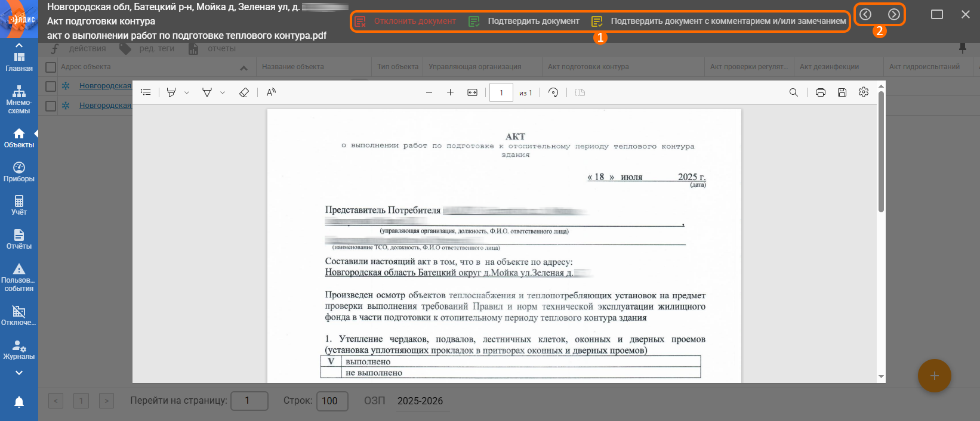Click the application logo
The height and width of the screenshot is (421, 980).
point(19,19)
